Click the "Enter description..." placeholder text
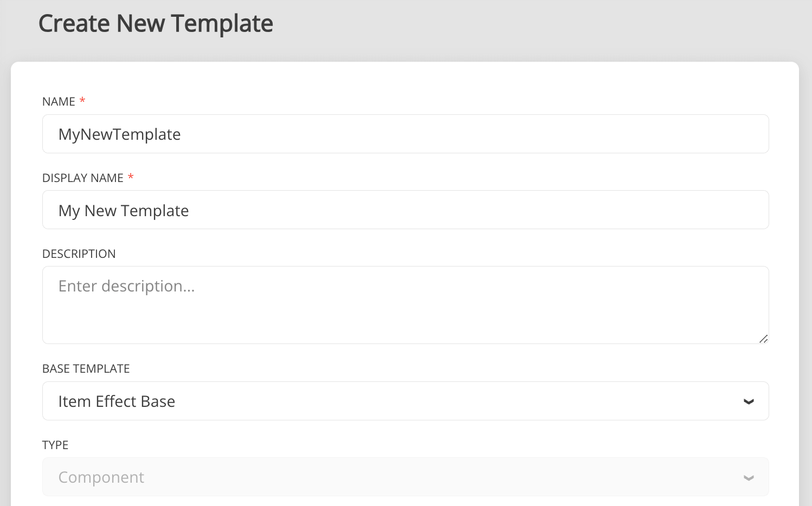 tap(126, 286)
